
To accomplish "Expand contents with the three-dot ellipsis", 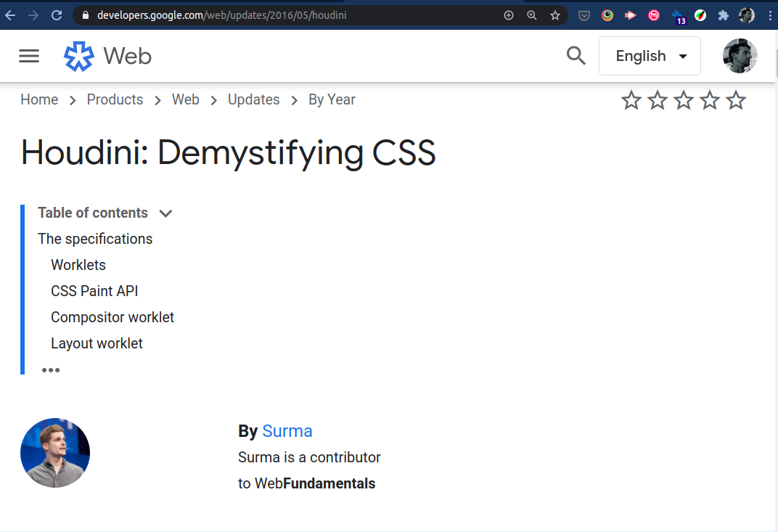I will (51, 370).
